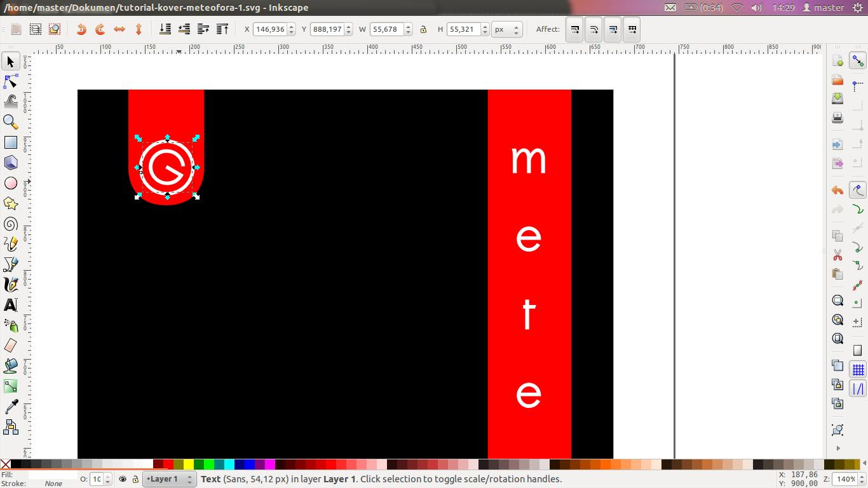Pick the 3D Box tool
868x488 pixels.
10,163
